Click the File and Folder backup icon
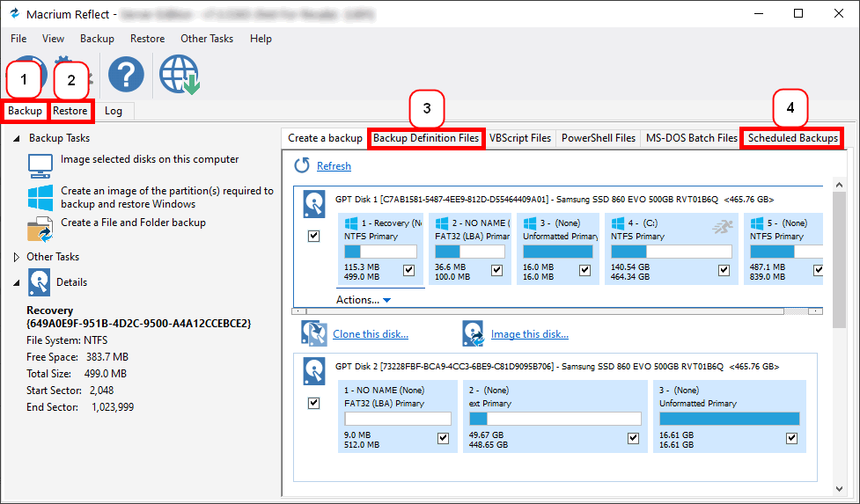The image size is (860, 504). 40,229
